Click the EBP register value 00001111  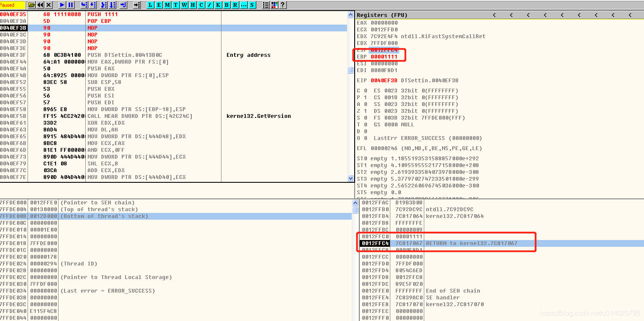click(384, 57)
